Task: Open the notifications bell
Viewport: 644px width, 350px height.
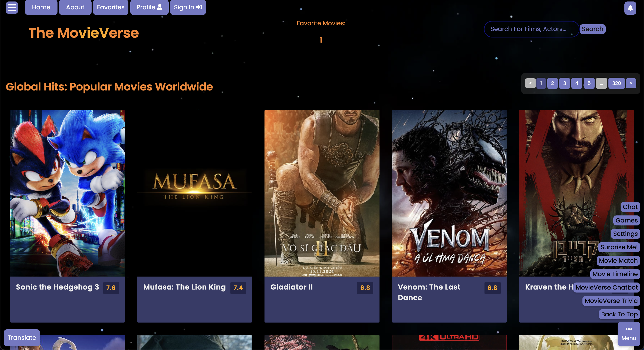Action: 630,8
